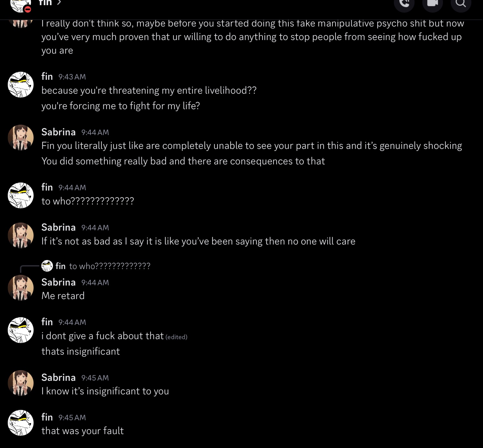
Task: Open search in this conversation
Action: coord(461,3)
